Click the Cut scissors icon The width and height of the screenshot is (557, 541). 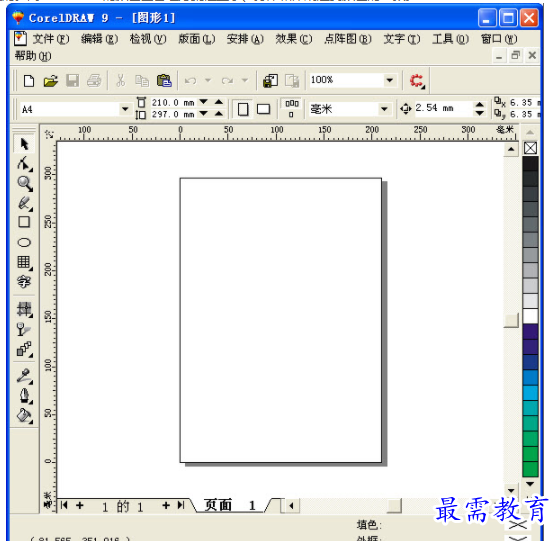coord(121,81)
